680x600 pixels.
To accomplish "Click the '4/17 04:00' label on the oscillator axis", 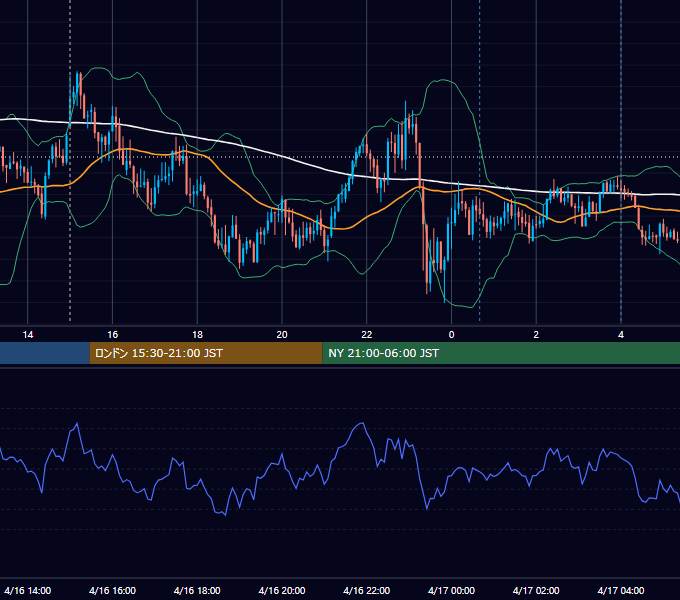I will click(621, 590).
